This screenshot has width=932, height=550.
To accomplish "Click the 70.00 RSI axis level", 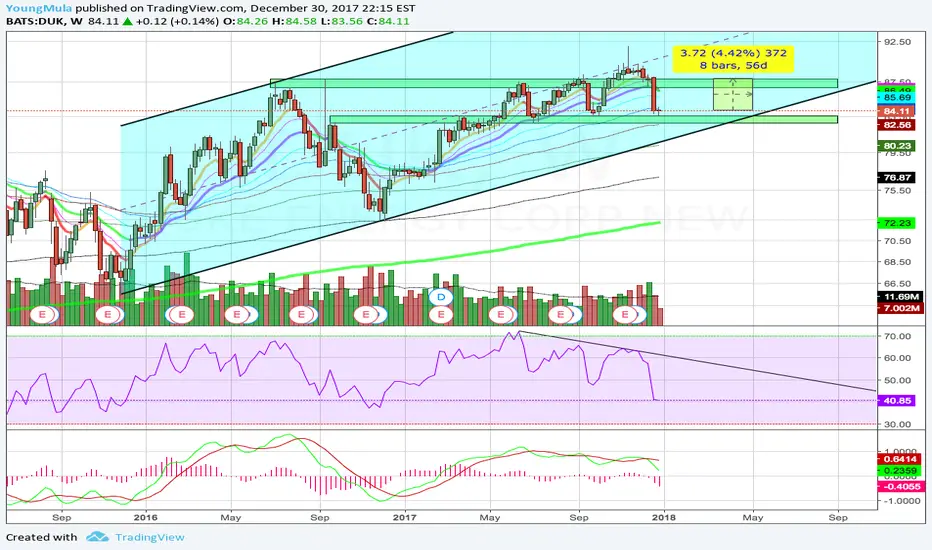I will pyautogui.click(x=898, y=336).
